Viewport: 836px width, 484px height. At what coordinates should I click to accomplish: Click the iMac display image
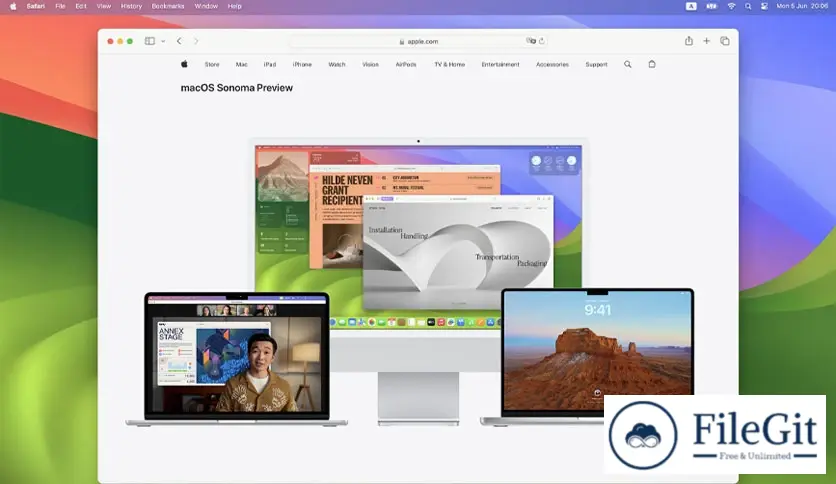[419, 235]
